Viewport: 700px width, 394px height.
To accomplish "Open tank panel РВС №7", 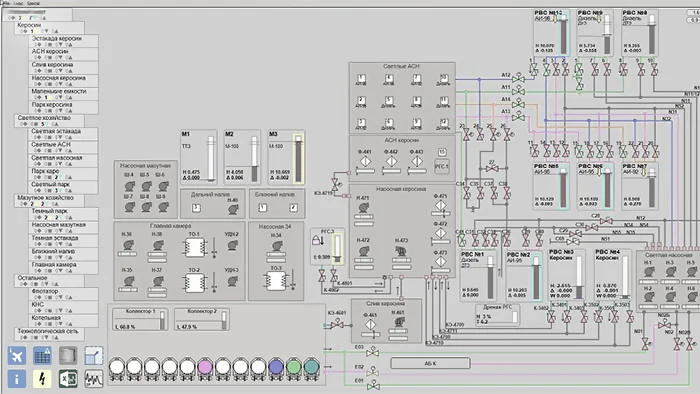I will [640, 186].
